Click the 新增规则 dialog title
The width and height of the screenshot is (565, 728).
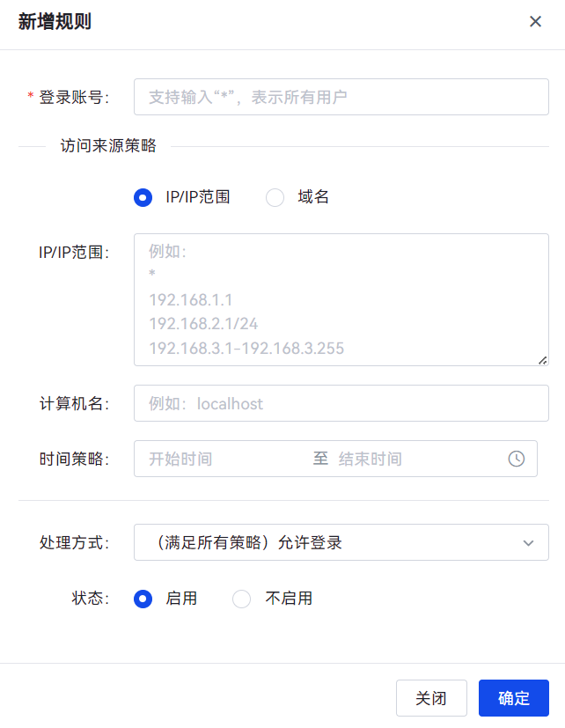click(55, 22)
